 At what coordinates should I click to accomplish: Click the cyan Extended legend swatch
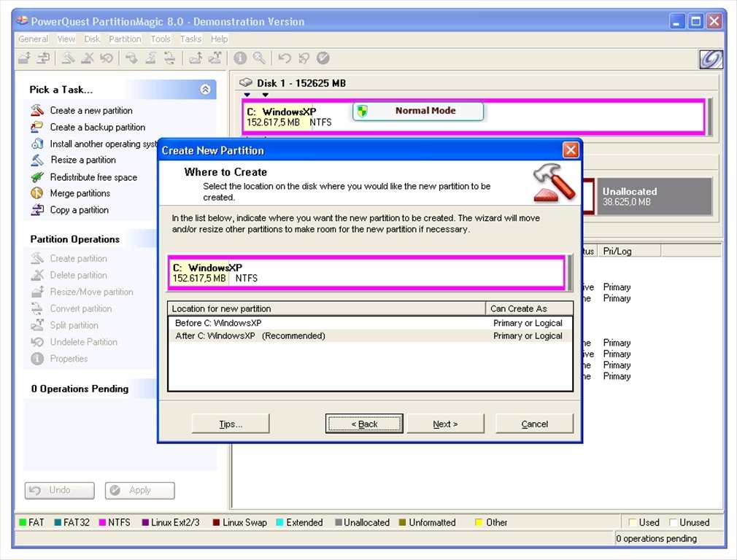click(279, 522)
